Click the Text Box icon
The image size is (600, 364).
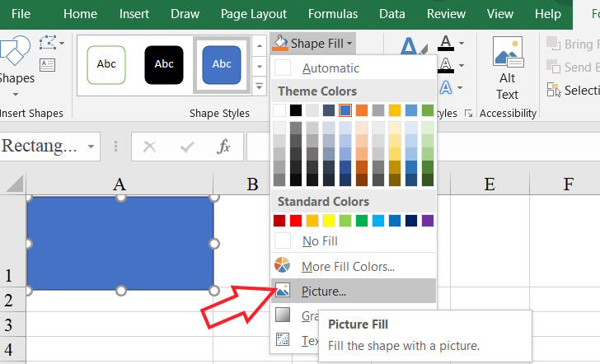(x=48, y=64)
